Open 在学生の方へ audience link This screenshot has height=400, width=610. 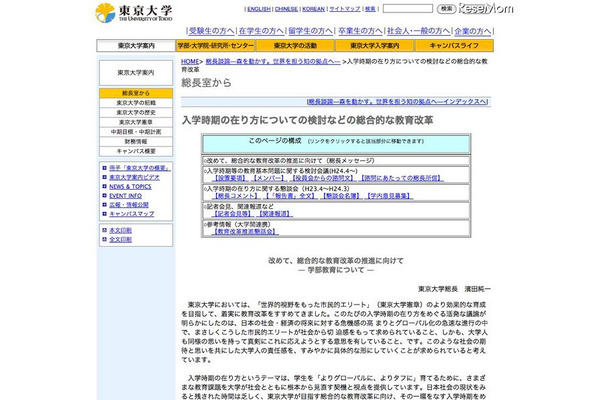coord(261,31)
